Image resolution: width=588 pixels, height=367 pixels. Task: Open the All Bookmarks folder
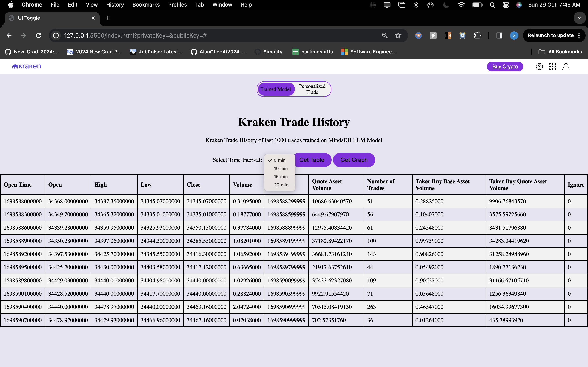560,52
